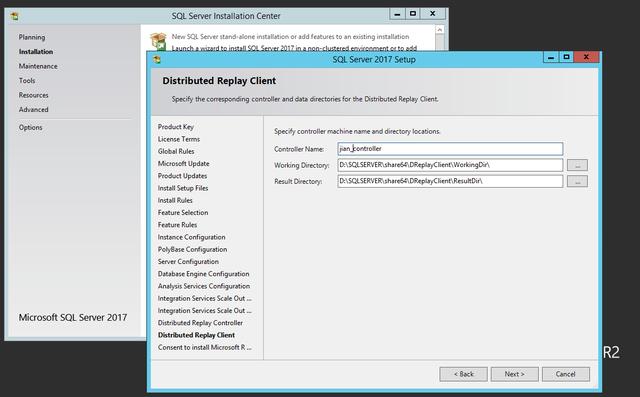This screenshot has height=397, width=640.
Task: Select the Distributed Replay Client step
Action: pos(196,335)
